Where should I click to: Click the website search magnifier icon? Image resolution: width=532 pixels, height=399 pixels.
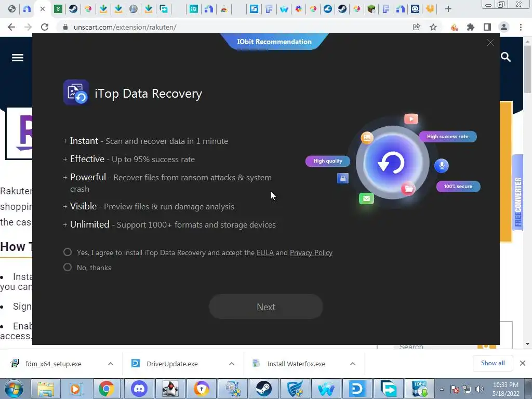[506, 57]
